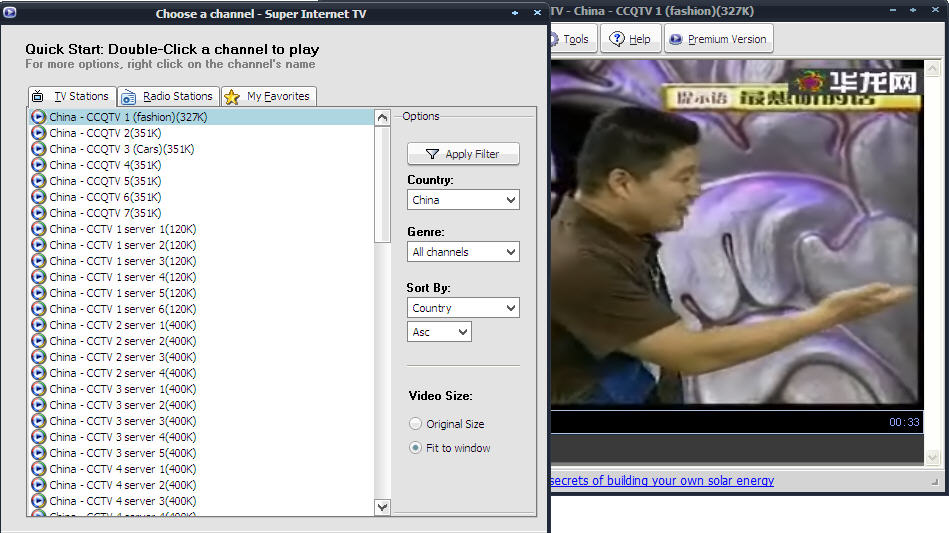
Task: Click the TV Stations tab icon
Action: (x=38, y=97)
